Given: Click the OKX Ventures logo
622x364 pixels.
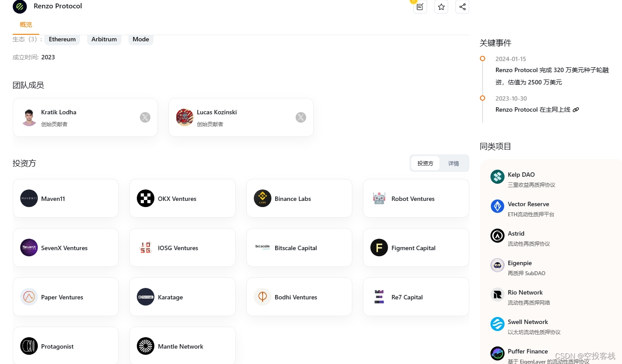Looking at the screenshot, I should (146, 198).
